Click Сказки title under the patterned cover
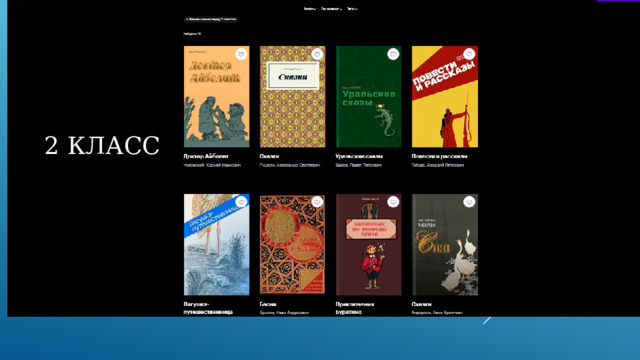Screen dimensions: 640x360 [x=269, y=156]
